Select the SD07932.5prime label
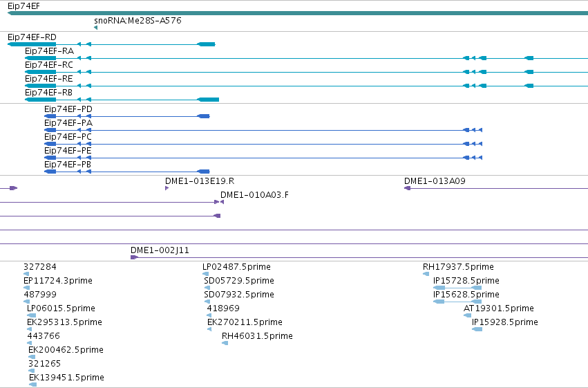588x388 pixels. 239,295
